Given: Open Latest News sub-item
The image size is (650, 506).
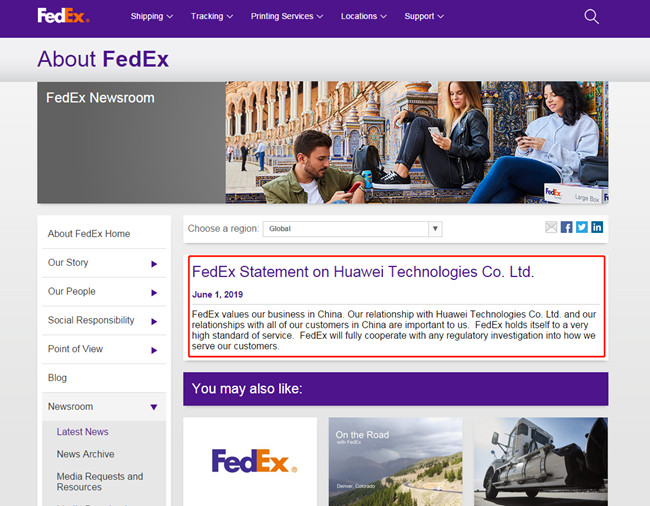Looking at the screenshot, I should point(82,432).
